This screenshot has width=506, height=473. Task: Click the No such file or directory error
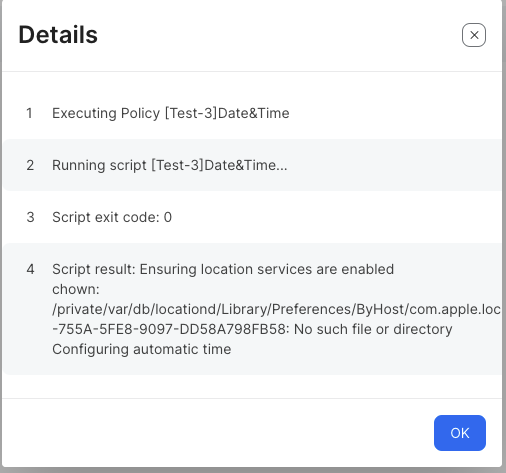coord(373,329)
